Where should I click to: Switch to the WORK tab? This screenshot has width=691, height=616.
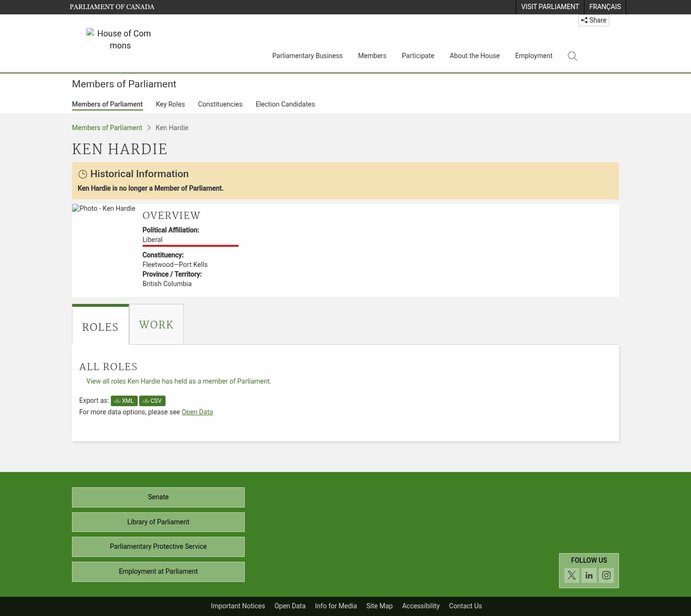coord(156,325)
